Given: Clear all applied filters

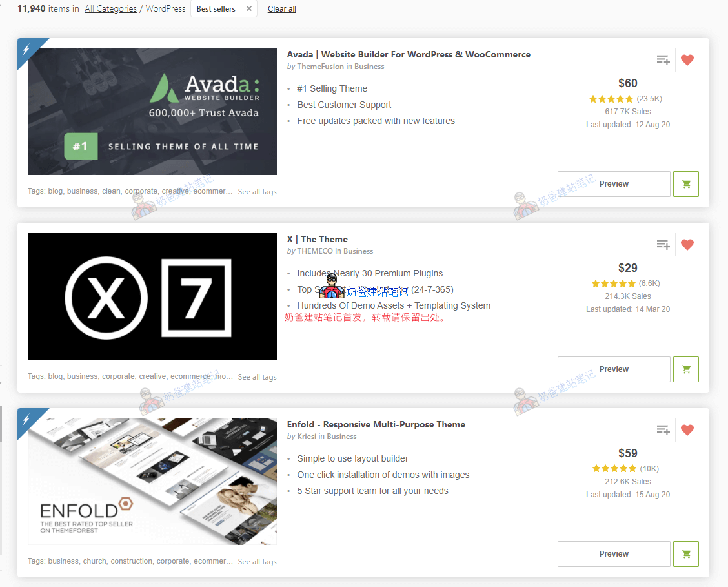Looking at the screenshot, I should coord(282,9).
